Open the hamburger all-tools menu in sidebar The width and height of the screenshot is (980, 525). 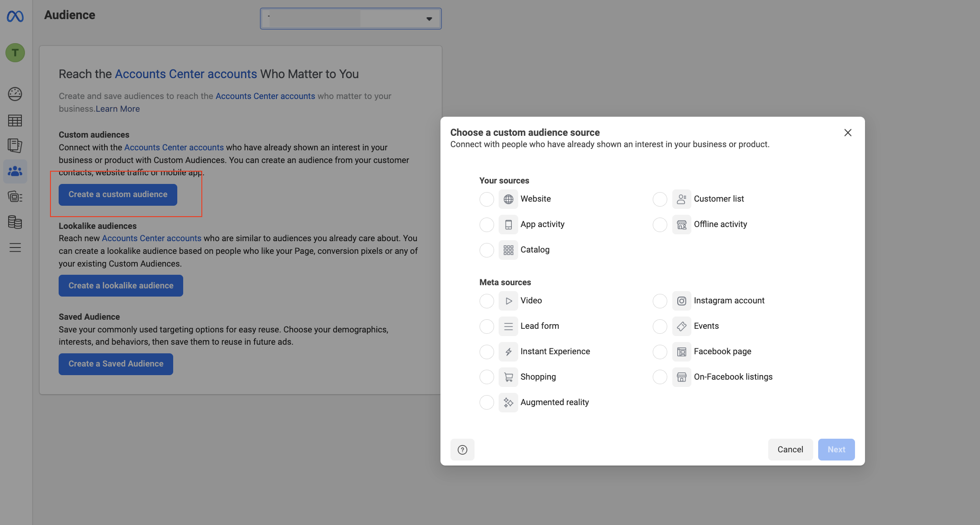[x=15, y=248]
